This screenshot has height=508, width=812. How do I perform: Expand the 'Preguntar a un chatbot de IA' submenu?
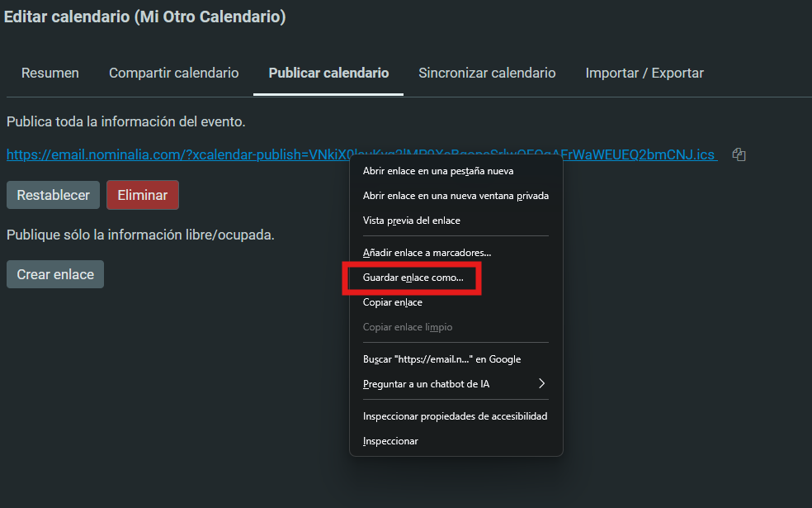coord(456,384)
